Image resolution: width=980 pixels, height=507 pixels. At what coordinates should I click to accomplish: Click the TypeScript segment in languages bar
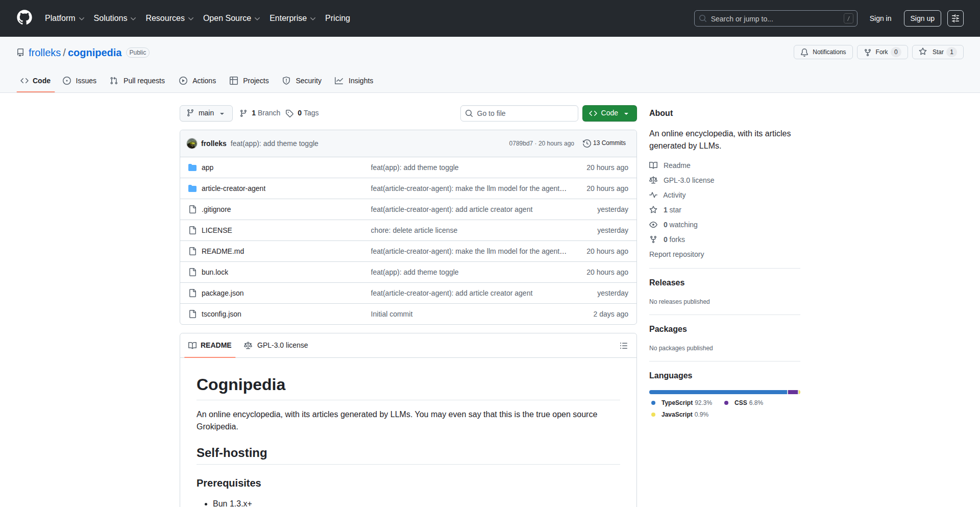click(718, 392)
